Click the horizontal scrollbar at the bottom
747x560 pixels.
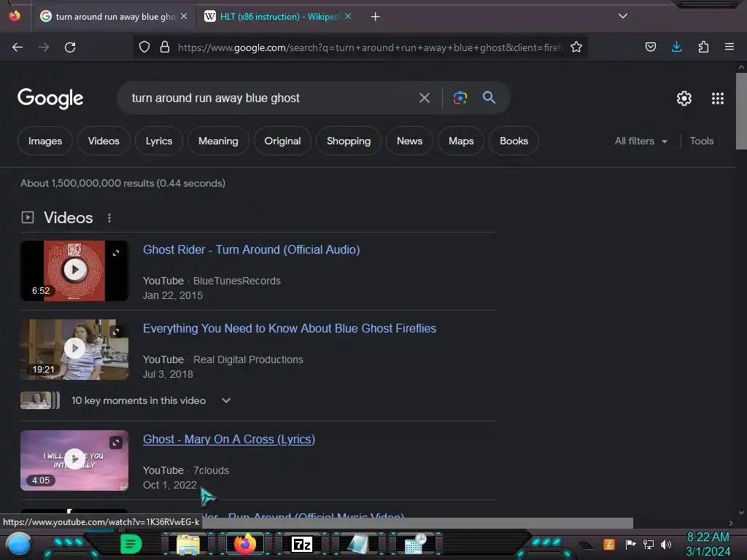[418, 523]
